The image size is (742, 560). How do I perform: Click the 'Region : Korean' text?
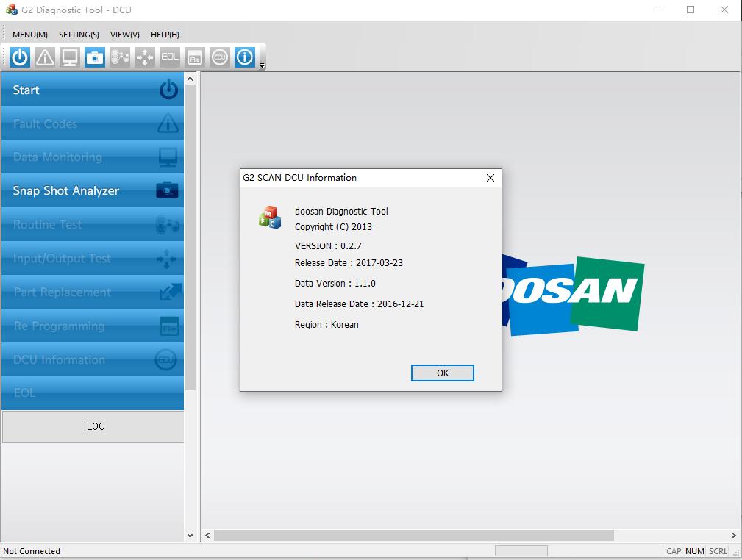tap(327, 324)
